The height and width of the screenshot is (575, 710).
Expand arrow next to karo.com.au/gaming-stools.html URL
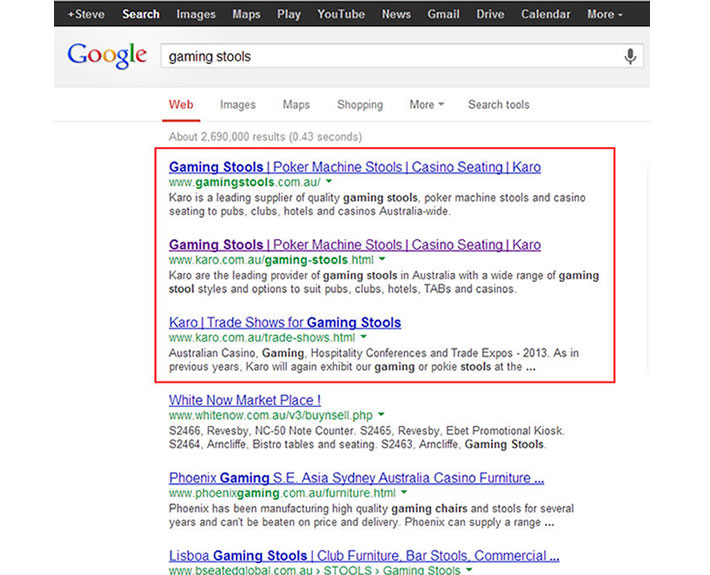(382, 259)
